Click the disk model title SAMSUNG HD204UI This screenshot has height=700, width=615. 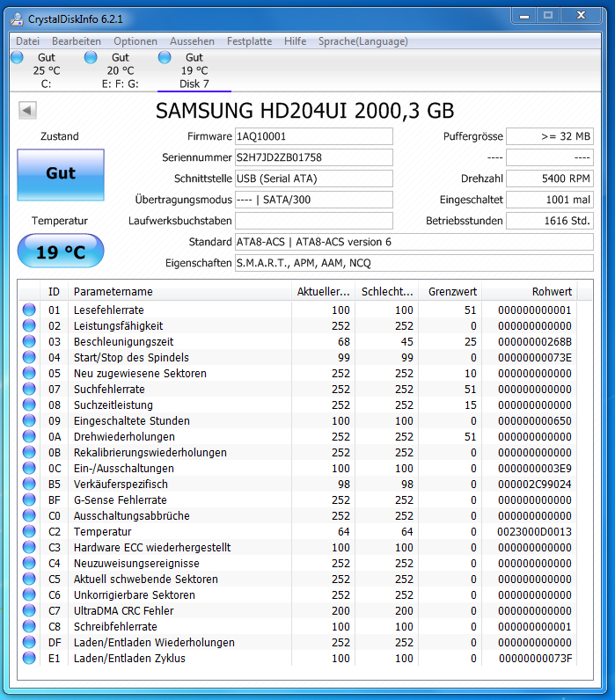(x=304, y=111)
